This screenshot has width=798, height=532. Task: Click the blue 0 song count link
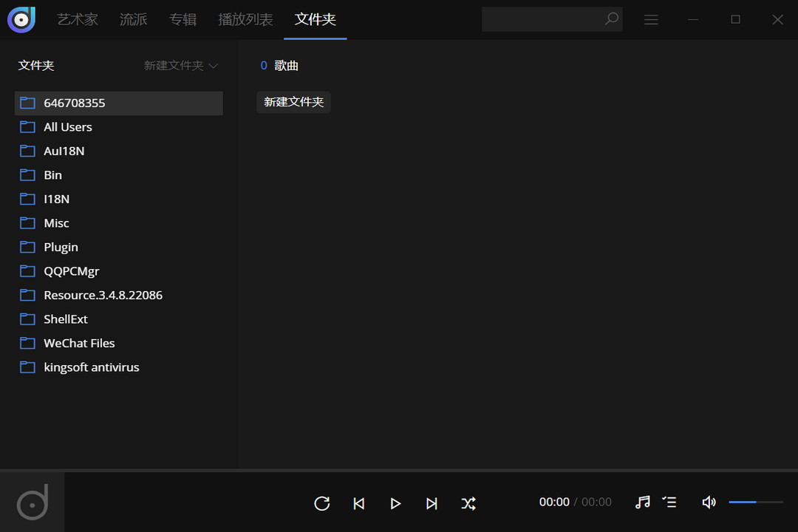tap(264, 66)
